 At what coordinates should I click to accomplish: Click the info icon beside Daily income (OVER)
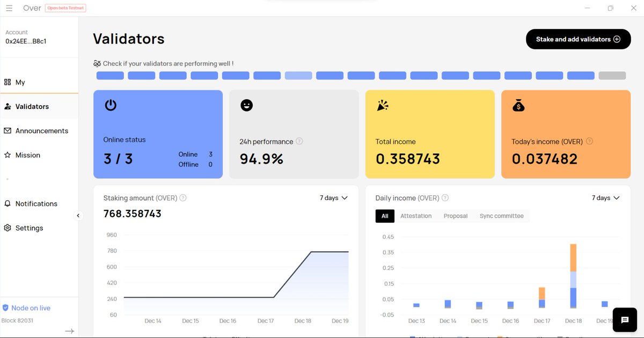[445, 198]
